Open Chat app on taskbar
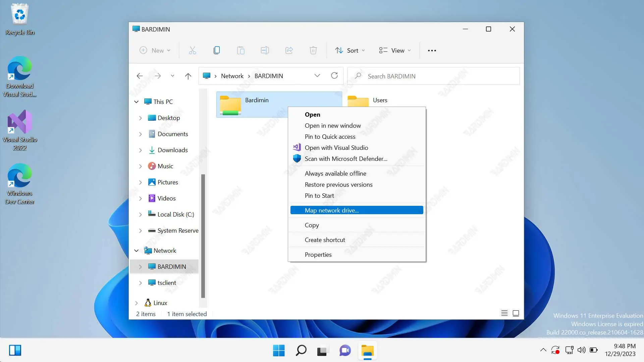644x362 pixels. coord(345,351)
